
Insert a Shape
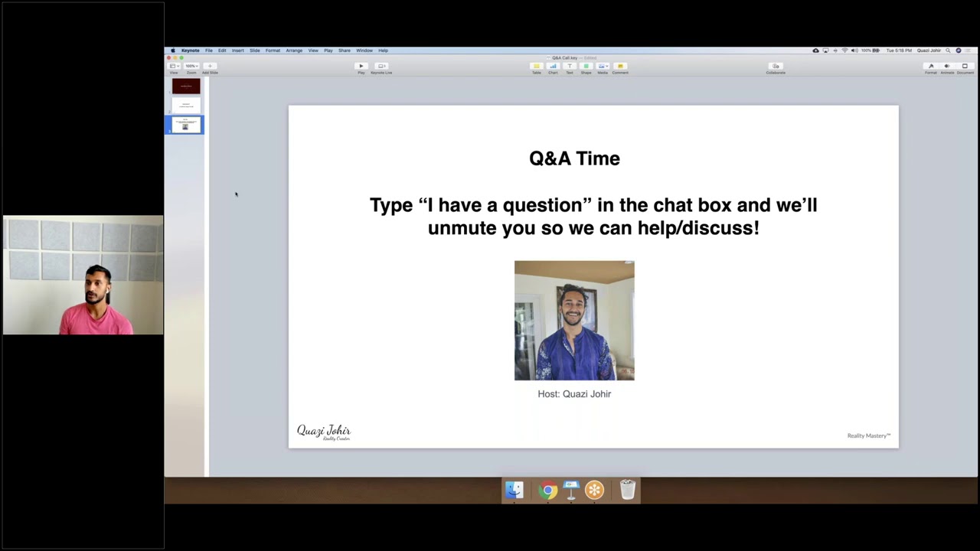(586, 66)
